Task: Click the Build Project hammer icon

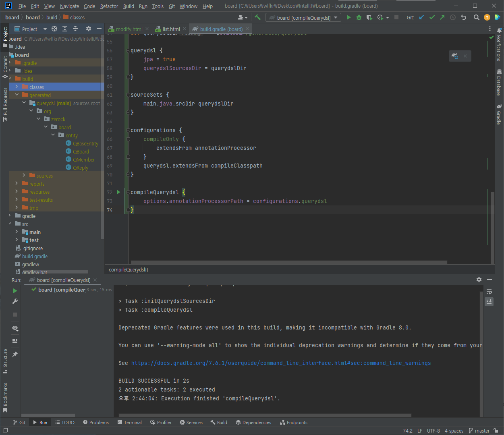Action: pos(258,17)
